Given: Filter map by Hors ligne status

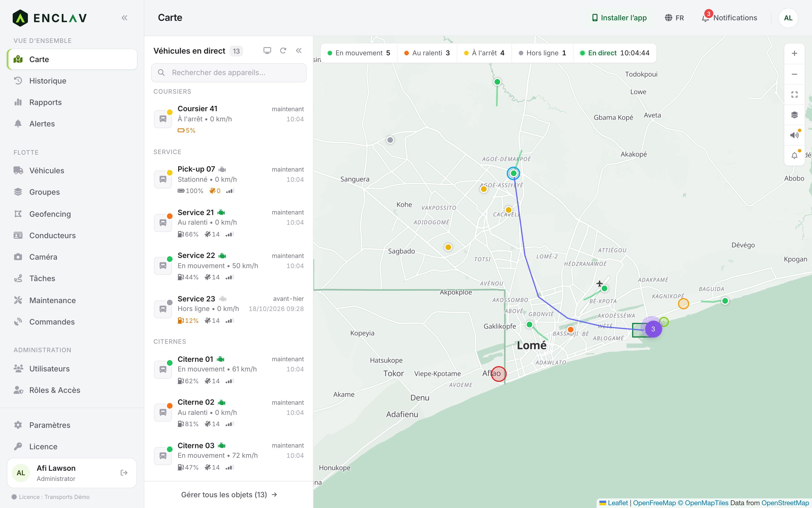Looking at the screenshot, I should coord(542,53).
